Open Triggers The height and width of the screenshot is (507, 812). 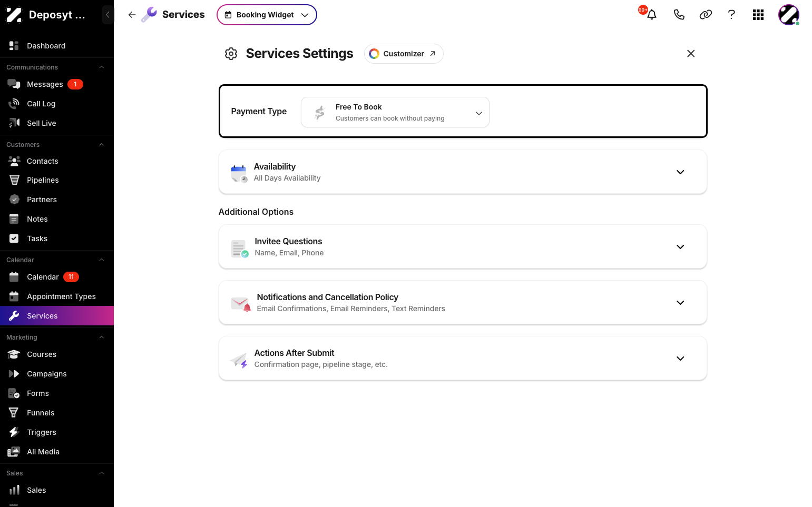click(57, 432)
